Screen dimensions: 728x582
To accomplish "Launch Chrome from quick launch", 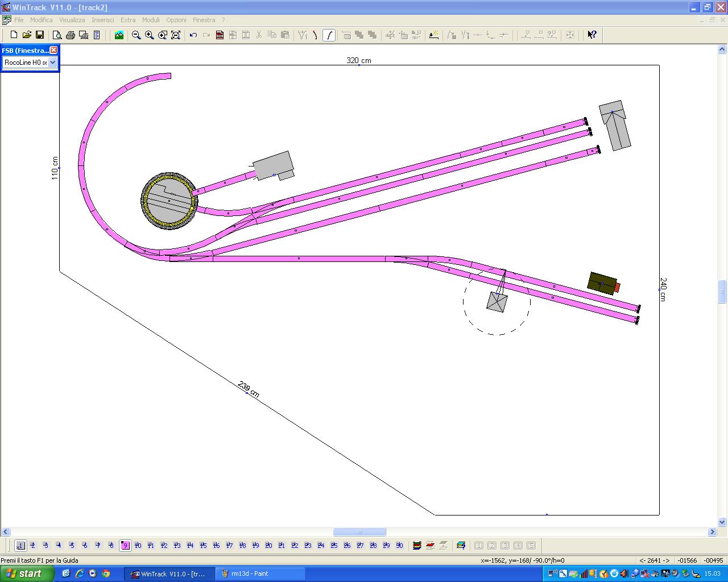I will pos(106,573).
